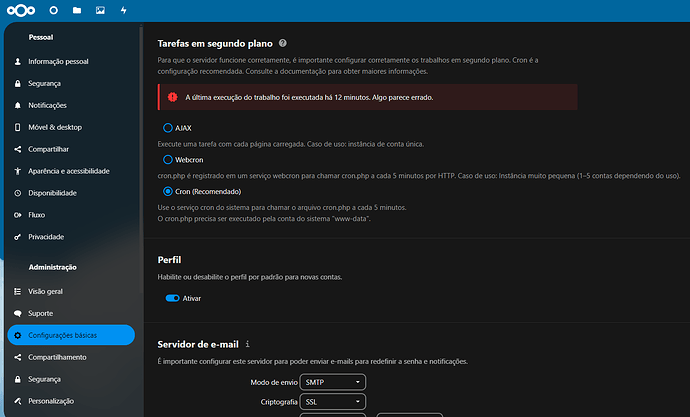
Task: Open the Visão geral administration page
Action: pyautogui.click(x=46, y=291)
